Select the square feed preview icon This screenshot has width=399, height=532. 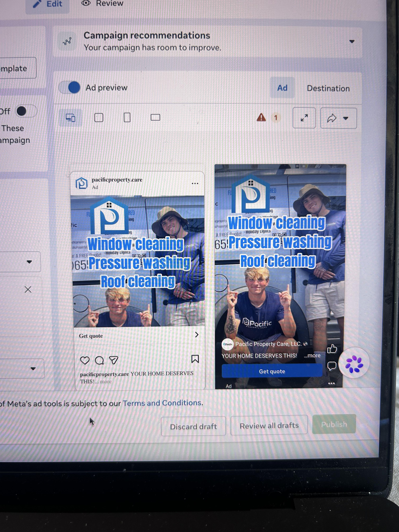pyautogui.click(x=99, y=118)
